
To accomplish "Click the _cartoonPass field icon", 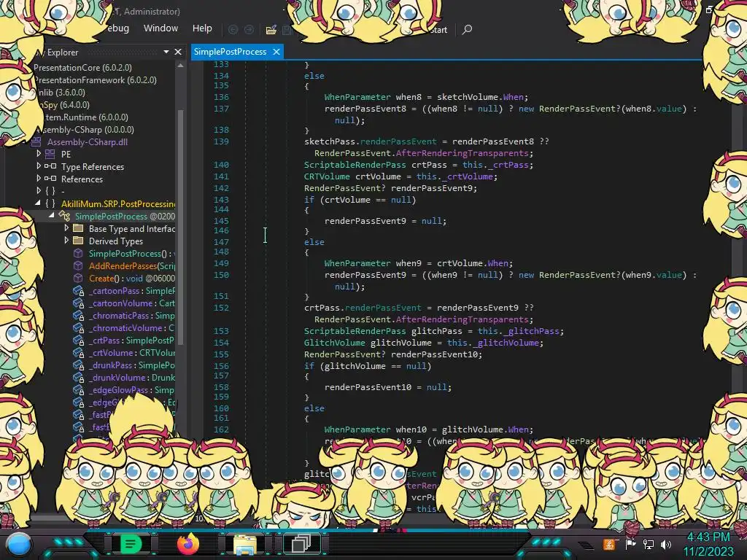I will point(78,291).
